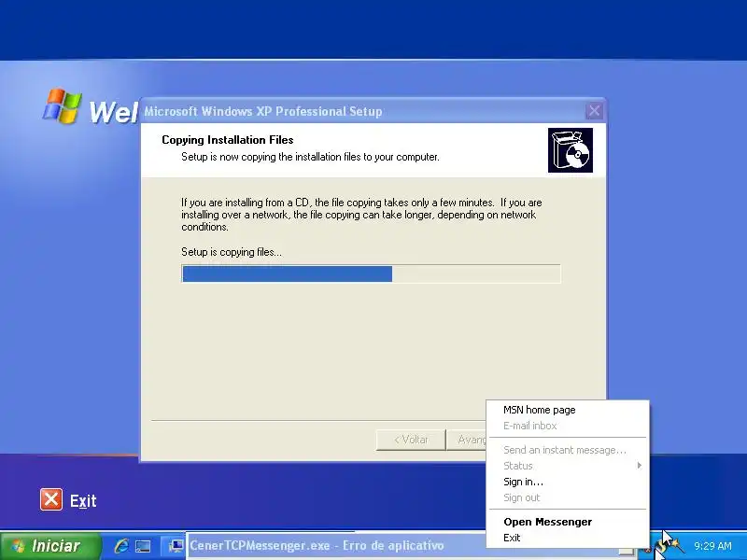Image resolution: width=747 pixels, height=560 pixels.
Task: Click the text Setup is copying files...
Action: [232, 252]
